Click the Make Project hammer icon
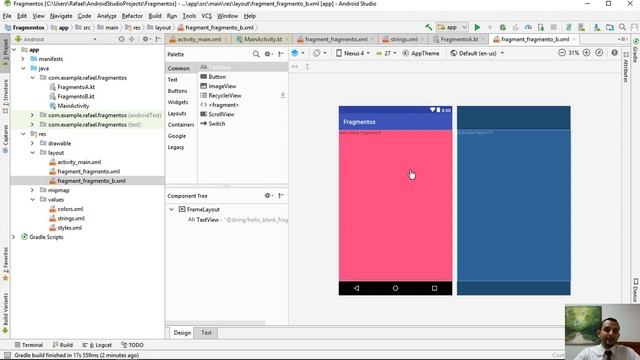Screen dimensions: 640x360 pyautogui.click(x=429, y=27)
